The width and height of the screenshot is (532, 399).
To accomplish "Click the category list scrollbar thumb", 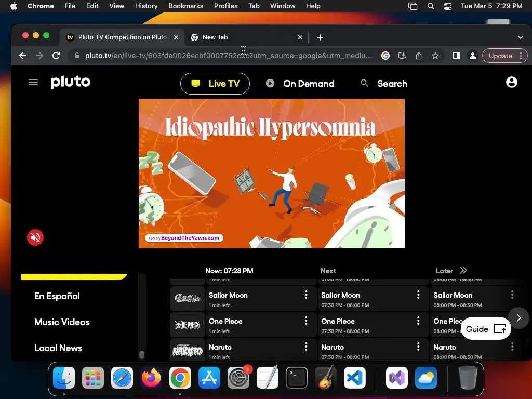I will pos(142,354).
